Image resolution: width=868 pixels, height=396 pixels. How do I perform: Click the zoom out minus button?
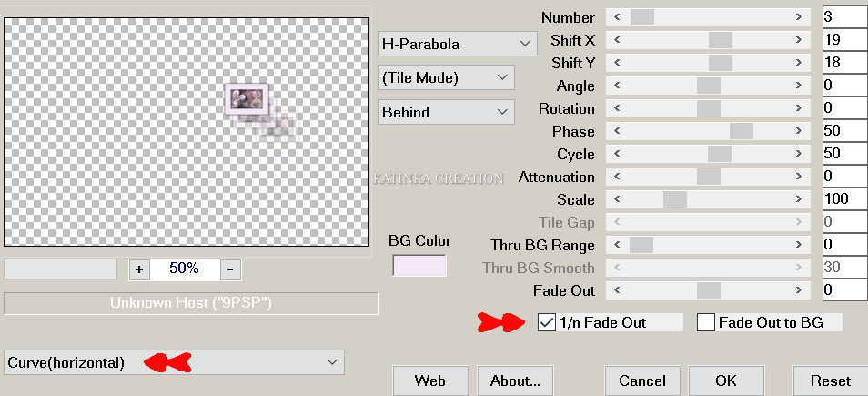click(x=230, y=269)
